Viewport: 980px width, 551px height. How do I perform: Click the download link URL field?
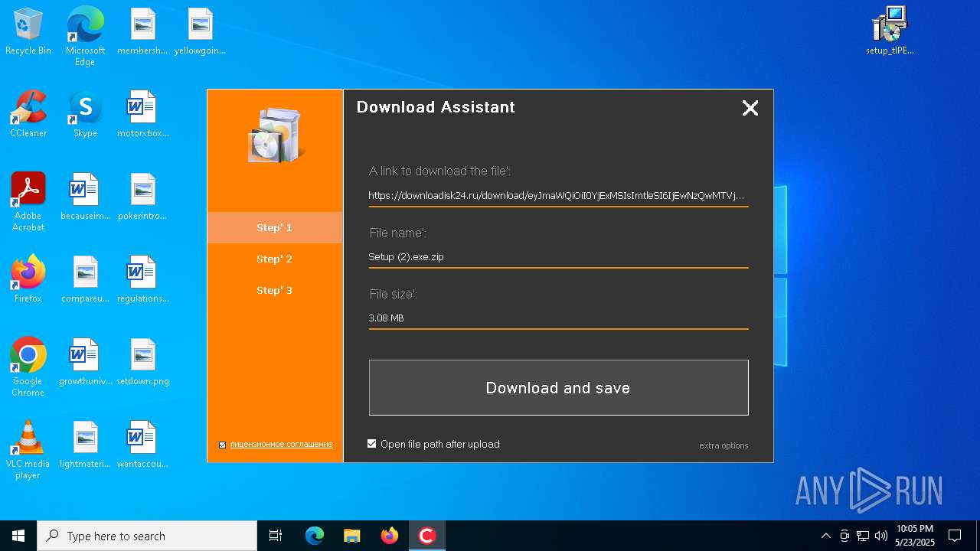tap(558, 196)
